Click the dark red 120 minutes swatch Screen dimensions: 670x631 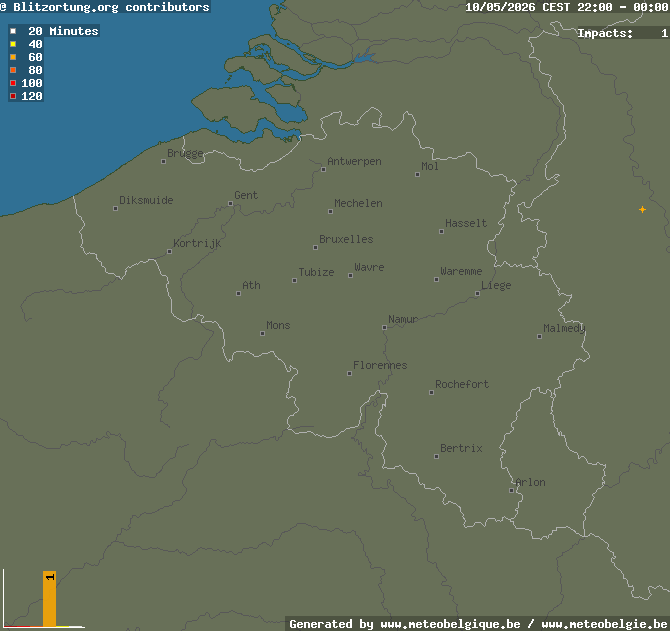(x=13, y=96)
